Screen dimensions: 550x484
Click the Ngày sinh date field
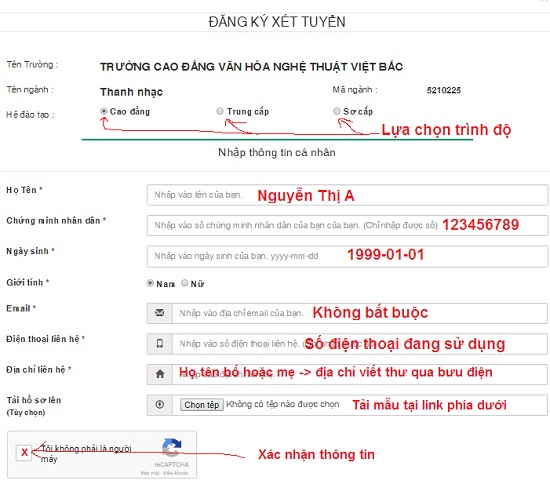347,256
